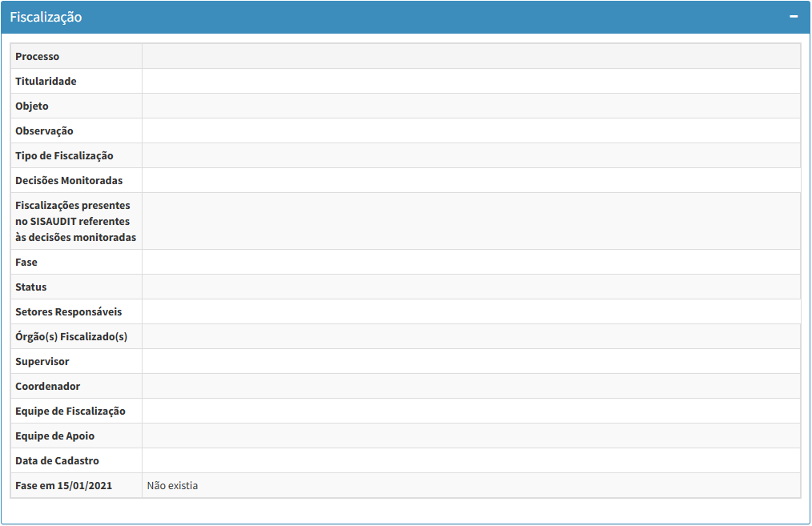The height and width of the screenshot is (526, 812).
Task: Collapse the Fiscalização panel with minus icon
Action: (x=794, y=17)
